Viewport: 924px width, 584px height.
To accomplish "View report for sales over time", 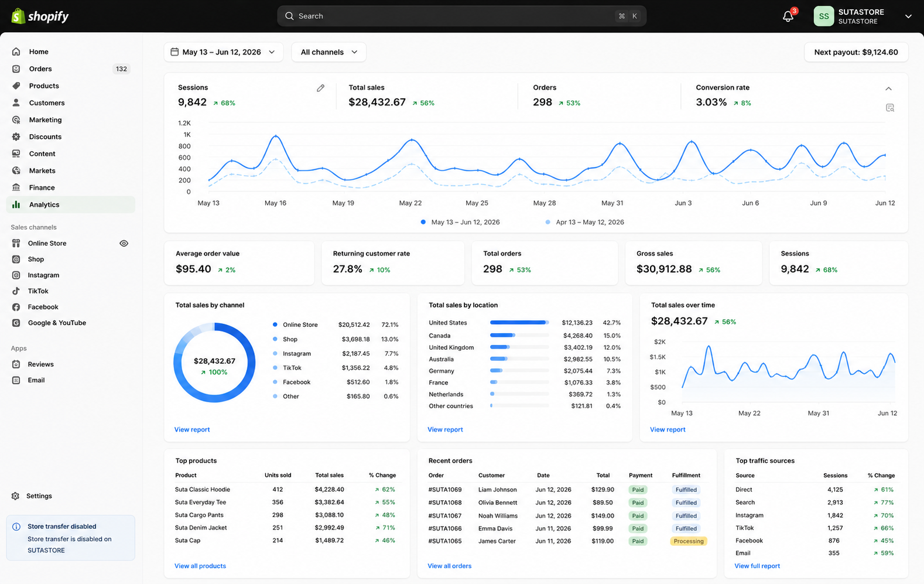I will (668, 429).
